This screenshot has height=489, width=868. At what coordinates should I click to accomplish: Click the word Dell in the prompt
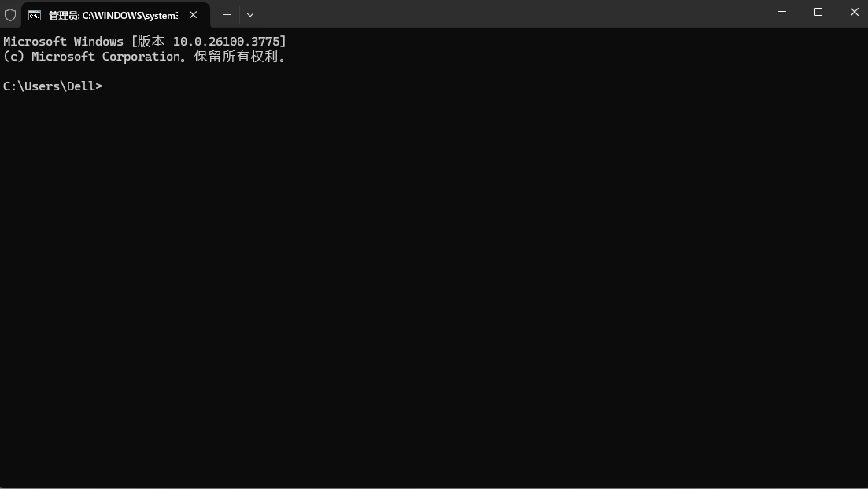pos(81,86)
